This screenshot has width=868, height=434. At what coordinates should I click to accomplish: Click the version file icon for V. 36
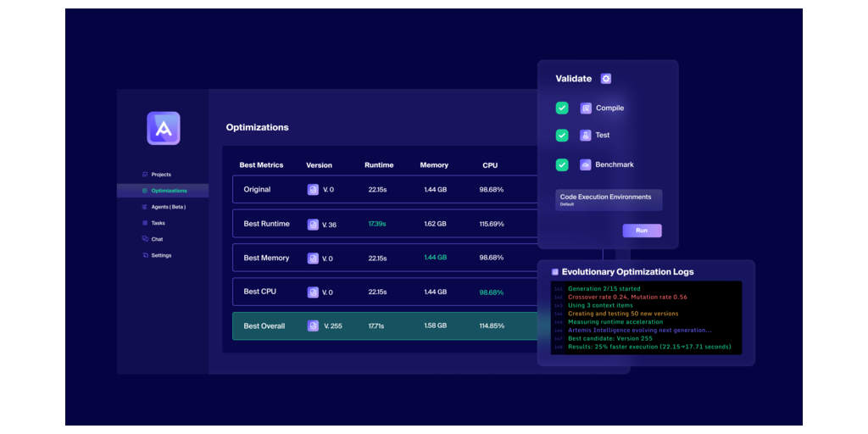(313, 225)
